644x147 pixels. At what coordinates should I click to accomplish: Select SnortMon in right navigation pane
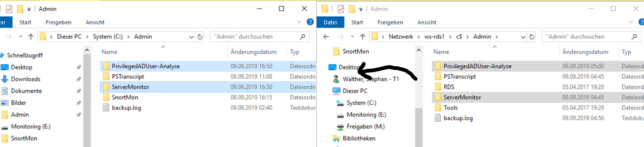point(356,51)
